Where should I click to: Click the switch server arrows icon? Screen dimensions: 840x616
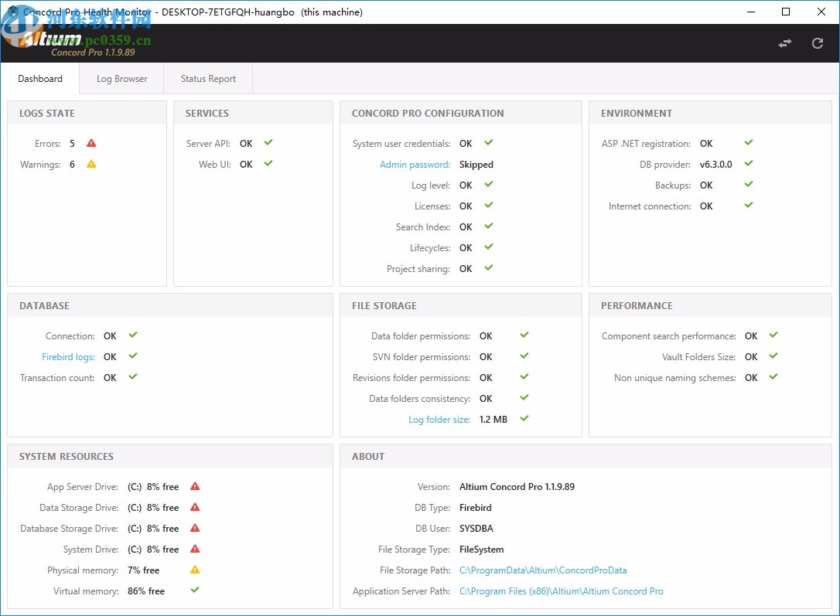pyautogui.click(x=785, y=43)
